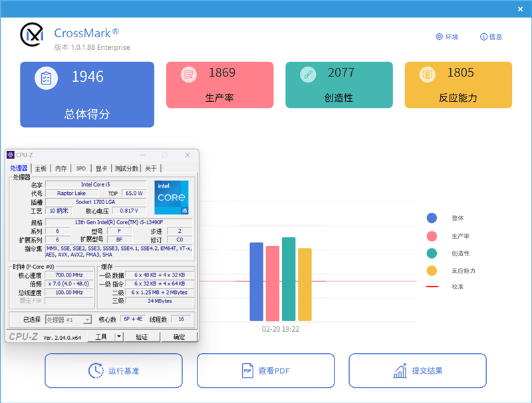Image resolution: width=532 pixels, height=403 pixels.
Task: Close the CrossMark window
Action: [520, 9]
